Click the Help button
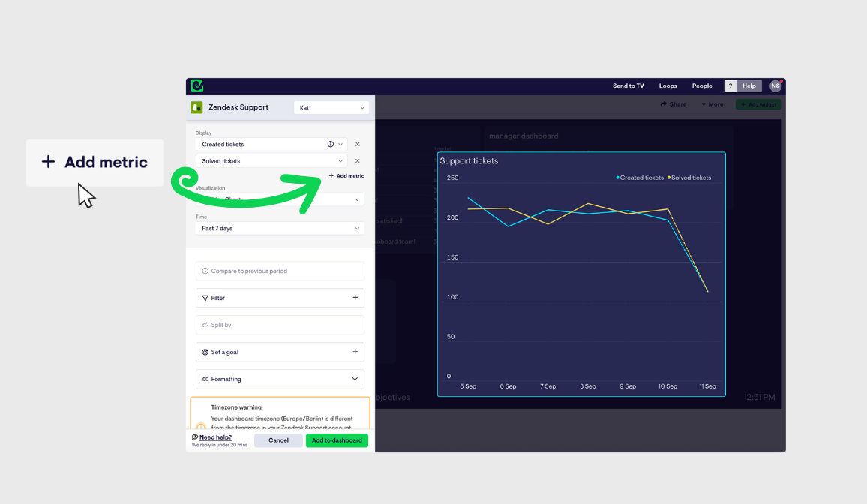 click(749, 85)
